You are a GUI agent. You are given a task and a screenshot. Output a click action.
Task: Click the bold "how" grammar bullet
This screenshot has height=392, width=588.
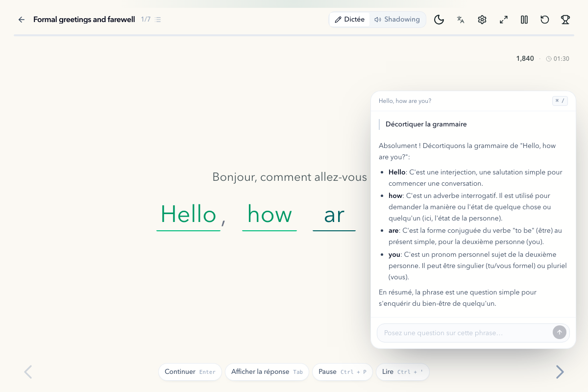[395, 196]
